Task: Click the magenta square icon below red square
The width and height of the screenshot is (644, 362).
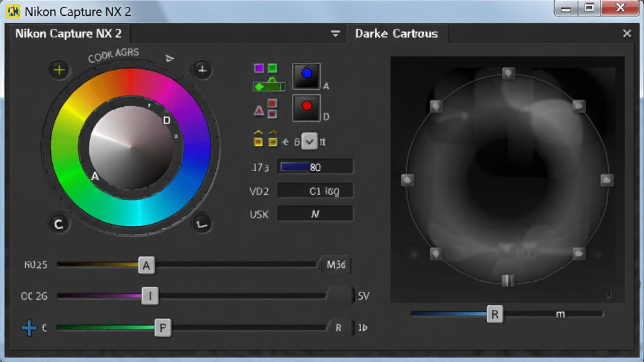Action: pyautogui.click(x=272, y=114)
